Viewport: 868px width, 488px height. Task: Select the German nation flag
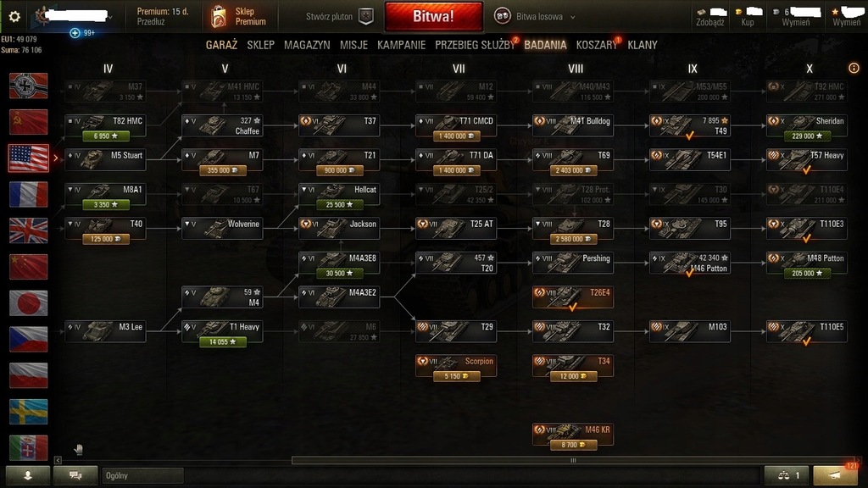click(28, 86)
